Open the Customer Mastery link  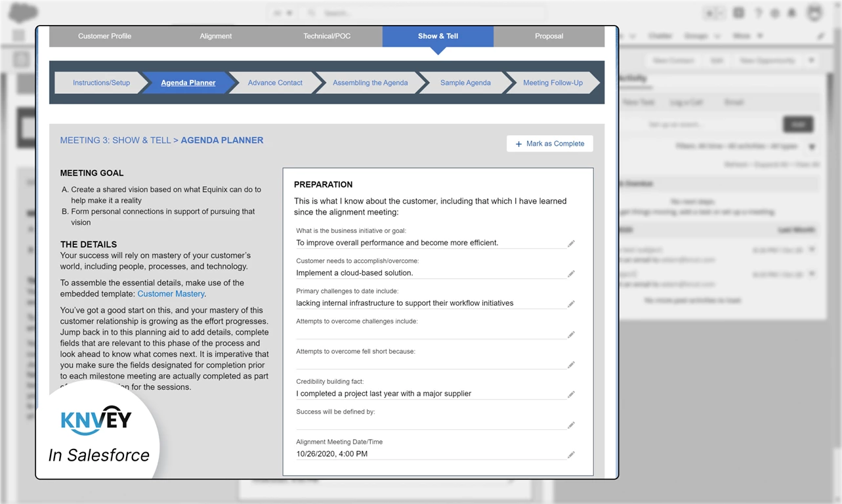tap(171, 293)
